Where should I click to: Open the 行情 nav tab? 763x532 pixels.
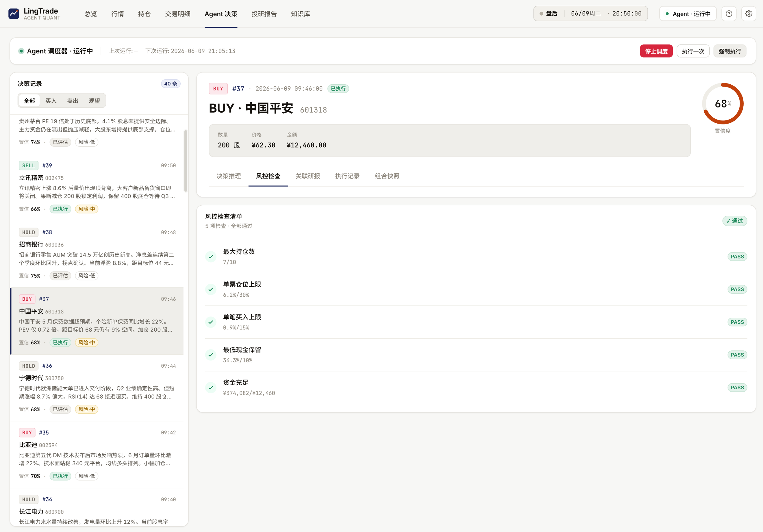tap(118, 14)
